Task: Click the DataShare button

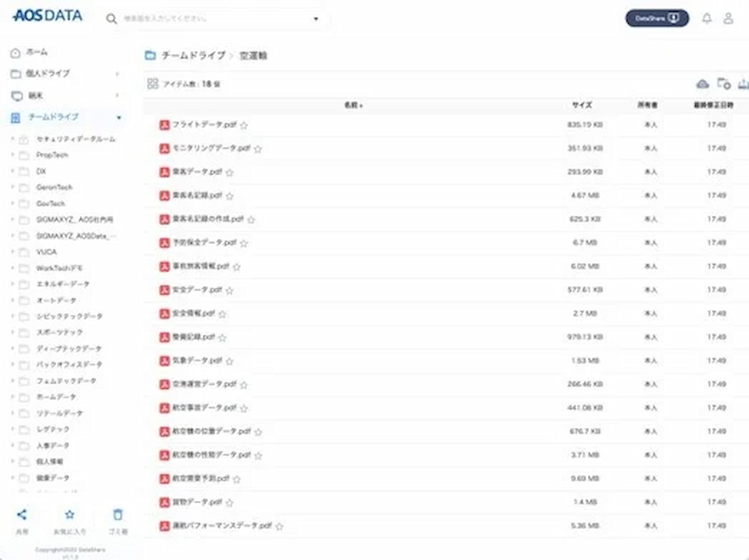Action: coord(657,18)
